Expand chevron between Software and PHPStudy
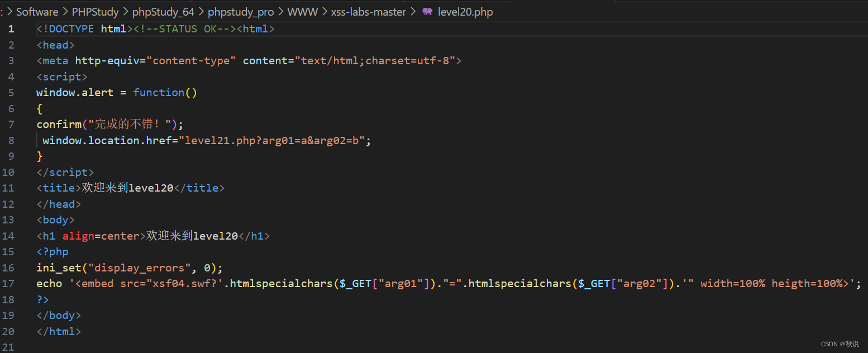868x353 pixels. pyautogui.click(x=65, y=12)
